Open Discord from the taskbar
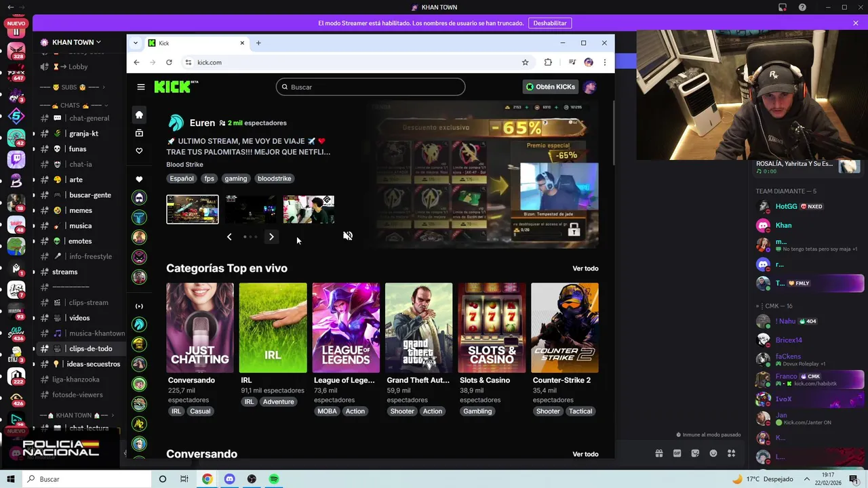The width and height of the screenshot is (868, 488). (x=229, y=479)
